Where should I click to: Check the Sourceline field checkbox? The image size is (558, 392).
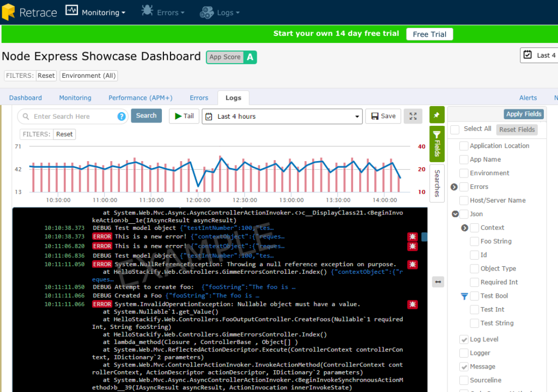pos(464,380)
